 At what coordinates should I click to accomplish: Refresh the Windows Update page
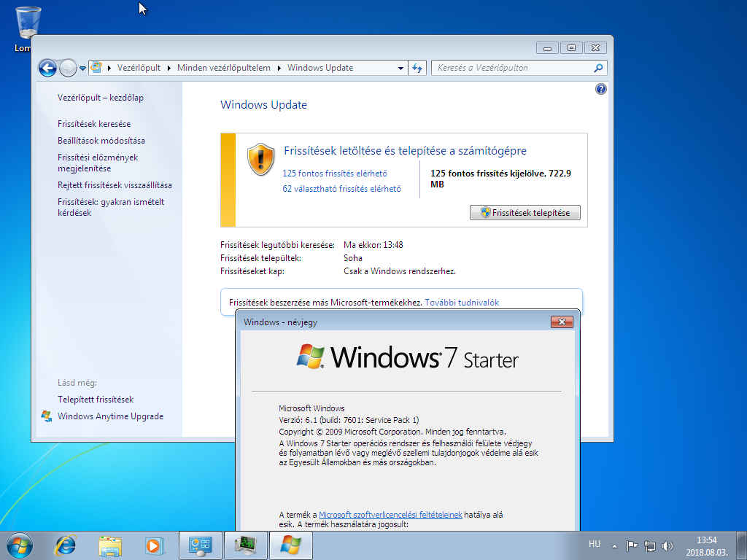click(417, 68)
